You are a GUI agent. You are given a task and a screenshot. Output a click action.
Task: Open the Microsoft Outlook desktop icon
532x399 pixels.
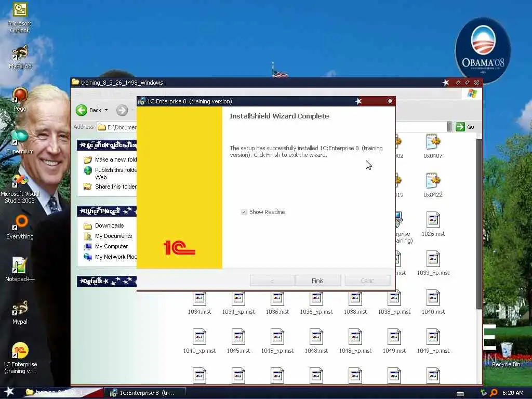tap(20, 18)
